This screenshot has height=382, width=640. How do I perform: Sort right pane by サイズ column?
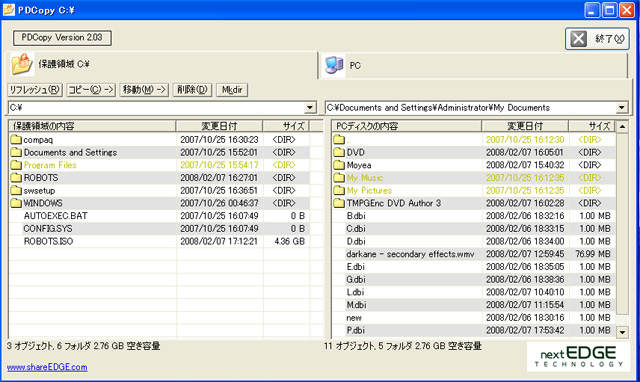(x=592, y=126)
